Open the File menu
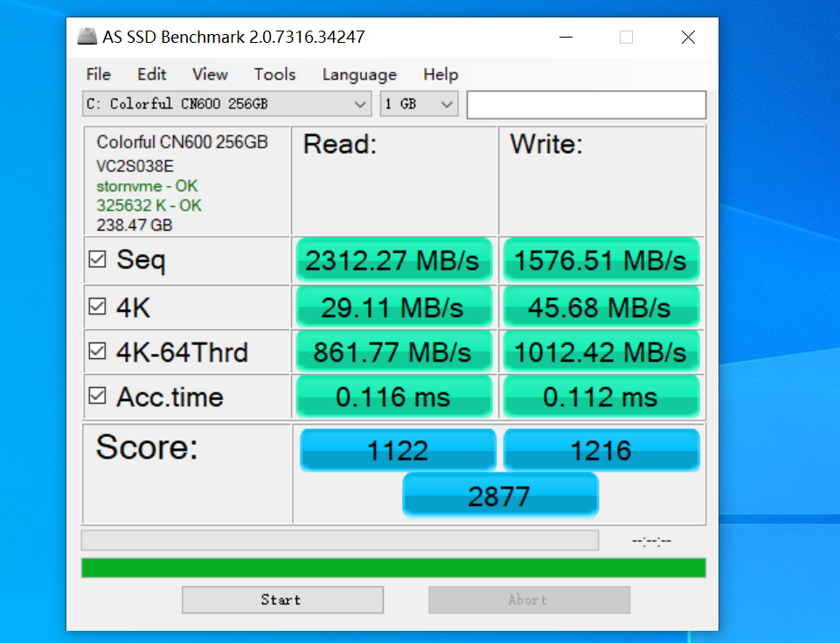 tap(99, 74)
